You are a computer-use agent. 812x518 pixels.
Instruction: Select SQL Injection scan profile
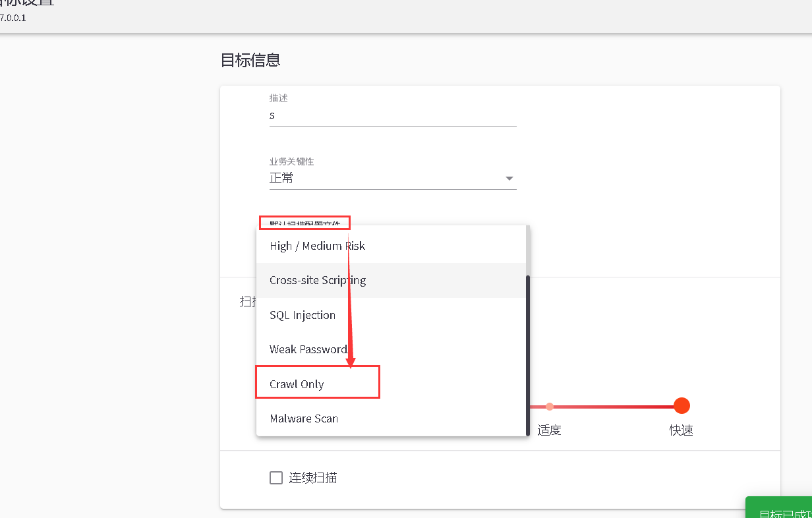pyautogui.click(x=303, y=315)
